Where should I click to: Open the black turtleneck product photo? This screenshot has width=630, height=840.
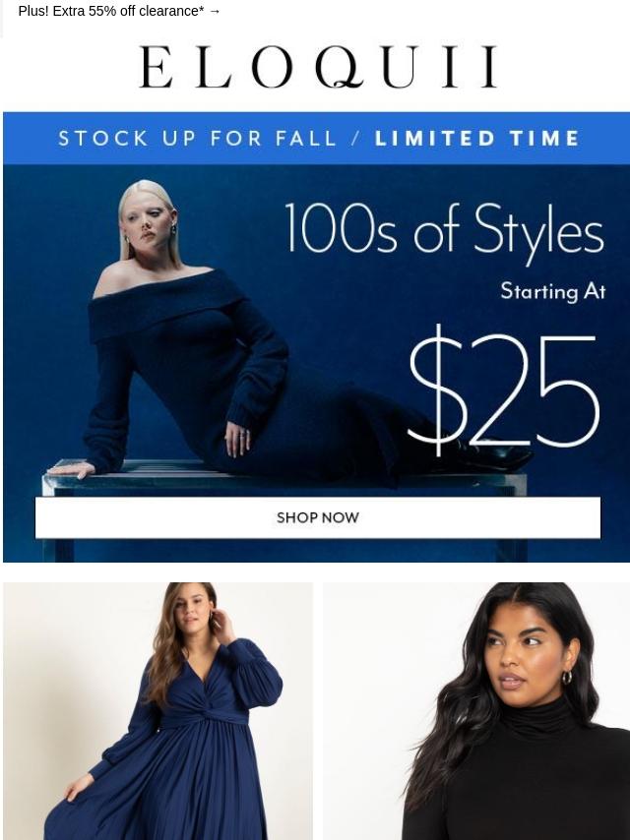click(x=476, y=711)
